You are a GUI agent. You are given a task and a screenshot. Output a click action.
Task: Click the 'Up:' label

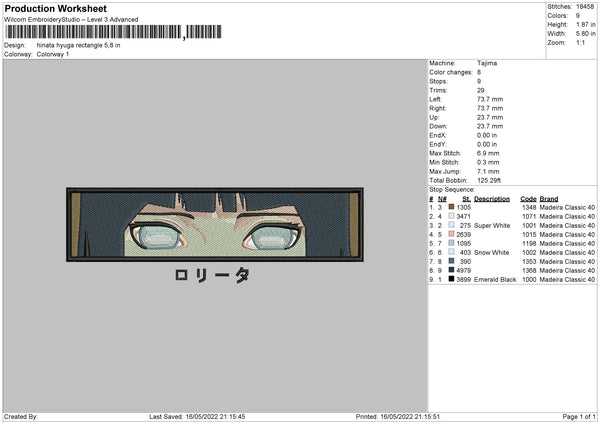pos(434,117)
